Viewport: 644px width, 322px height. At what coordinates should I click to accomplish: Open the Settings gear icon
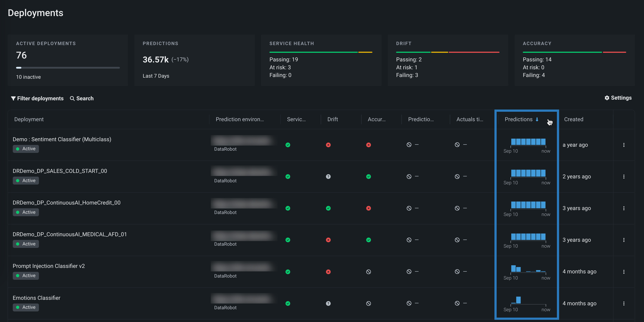tap(607, 98)
